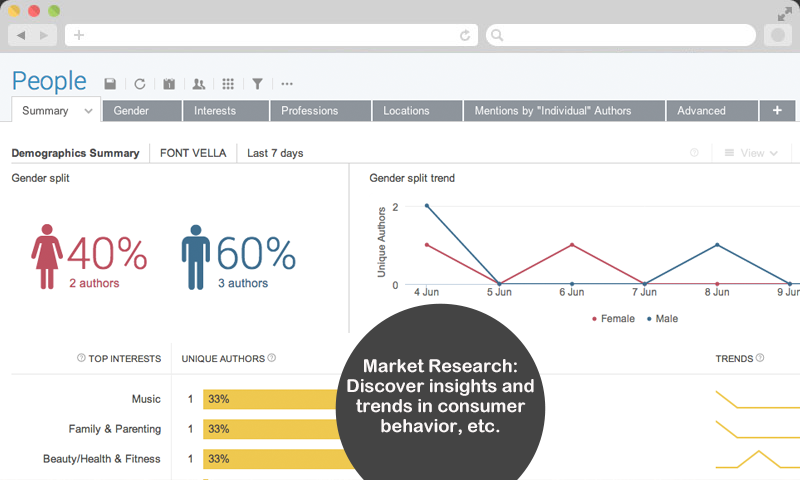
Task: Open the FONT VELLA query selector
Action: pos(193,153)
